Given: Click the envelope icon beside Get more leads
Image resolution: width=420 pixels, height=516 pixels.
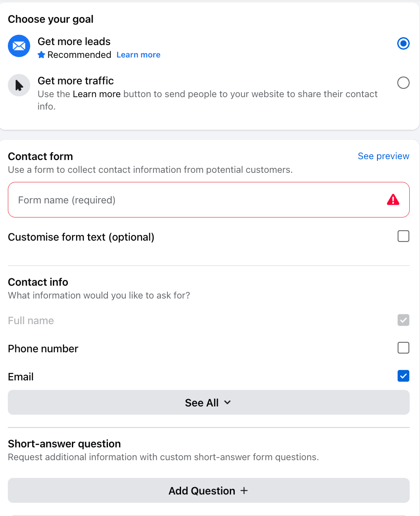Looking at the screenshot, I should coord(19,46).
